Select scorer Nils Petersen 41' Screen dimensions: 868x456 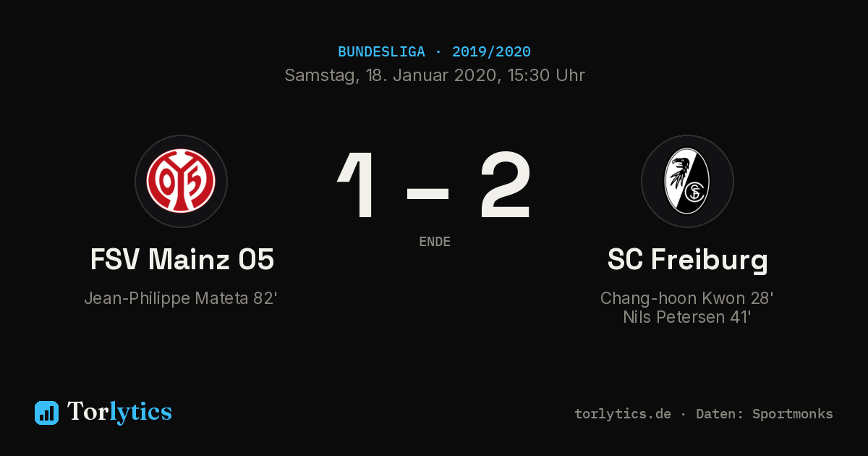[687, 317]
